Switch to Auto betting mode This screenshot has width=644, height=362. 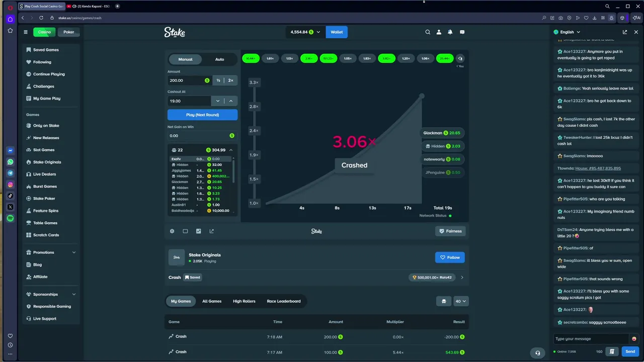[x=220, y=59]
